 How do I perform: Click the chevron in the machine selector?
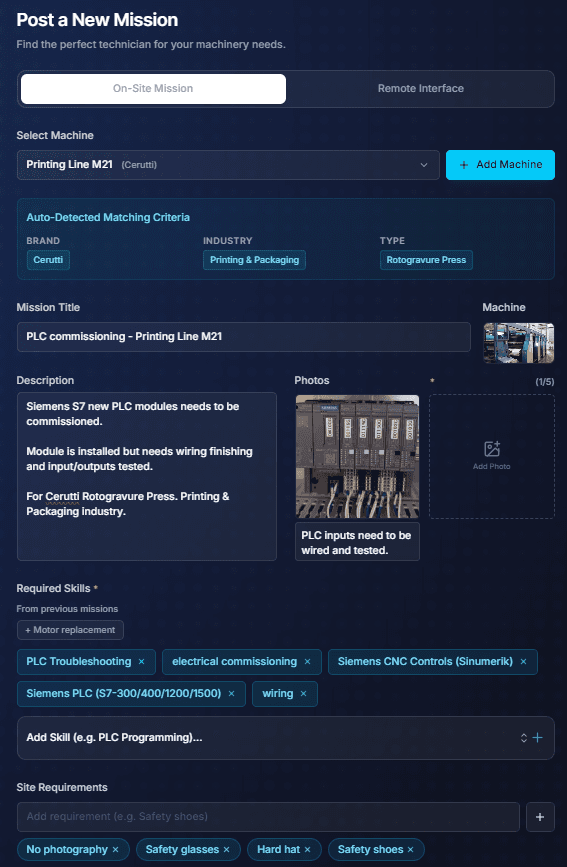click(424, 165)
